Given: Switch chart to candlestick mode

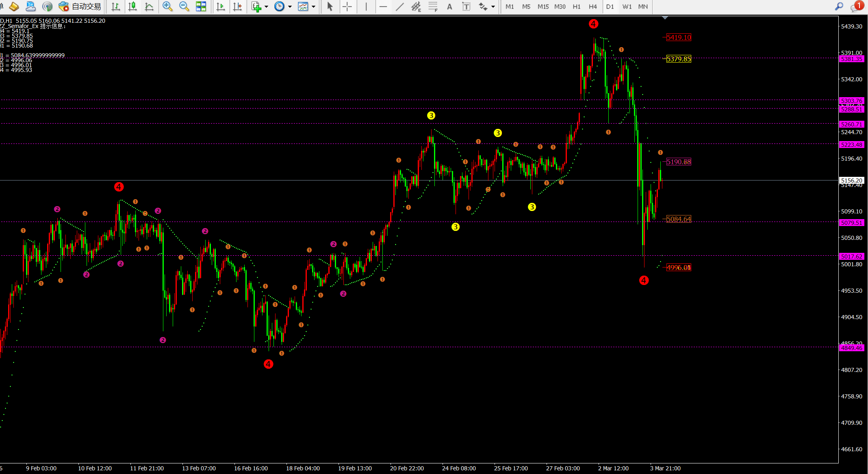Looking at the screenshot, I should tap(132, 7).
